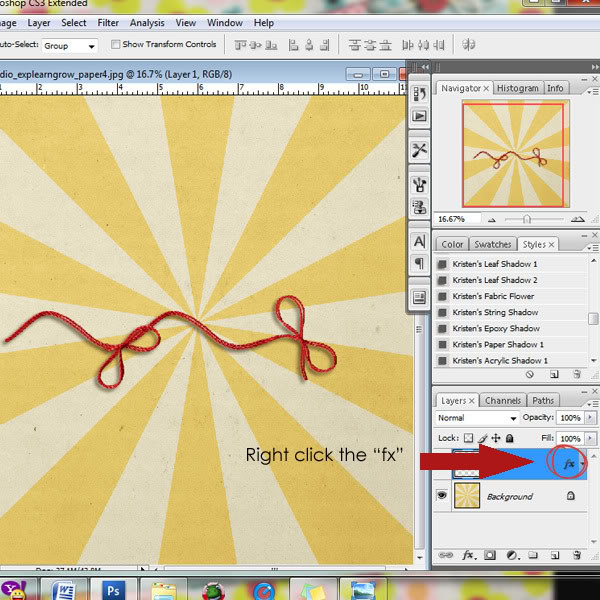Click Distribute Horizontal Centers icon
The image size is (600, 600).
click(x=423, y=45)
